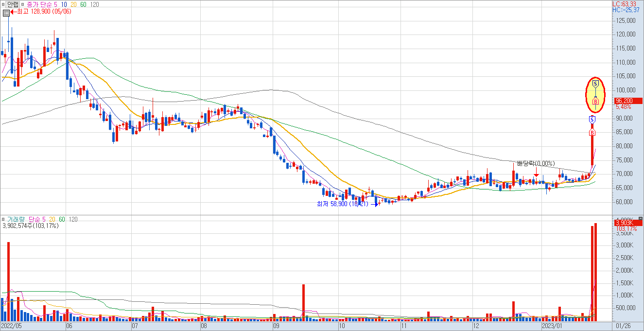
Task: Click the blue arrow beside 최저 58,900
Action: (375, 205)
